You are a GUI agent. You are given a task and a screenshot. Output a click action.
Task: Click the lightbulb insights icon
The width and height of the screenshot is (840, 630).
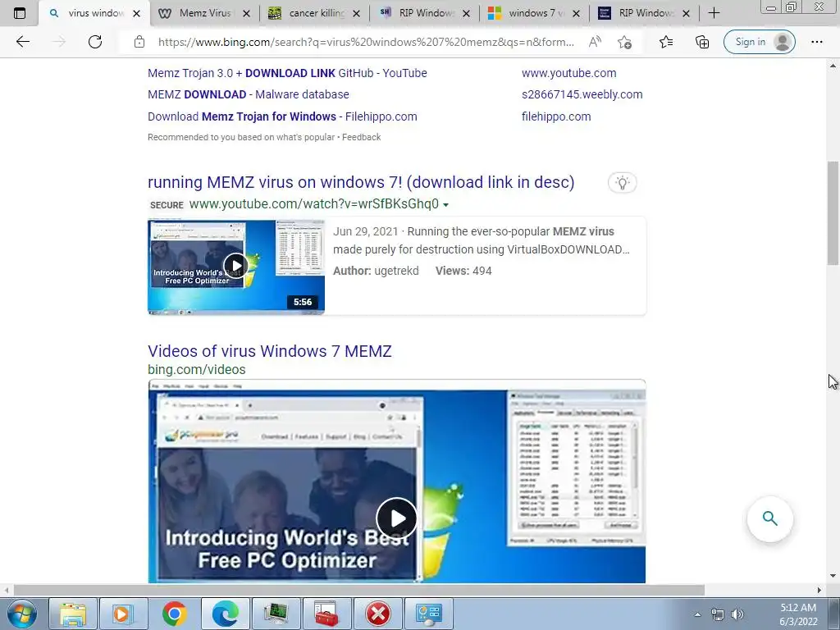click(622, 183)
